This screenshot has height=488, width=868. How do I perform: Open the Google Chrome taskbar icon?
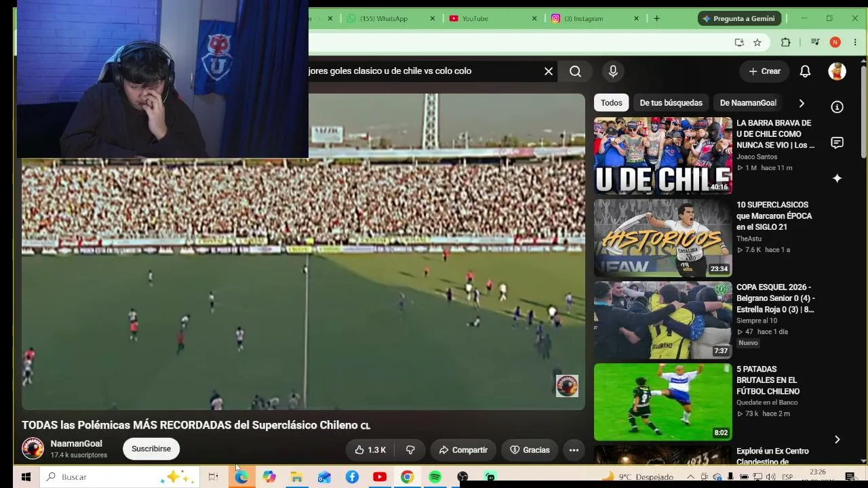pyautogui.click(x=407, y=477)
